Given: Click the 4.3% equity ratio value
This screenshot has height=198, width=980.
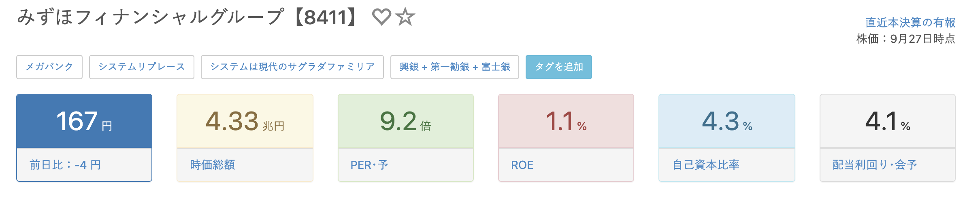Looking at the screenshot, I should 727,121.
